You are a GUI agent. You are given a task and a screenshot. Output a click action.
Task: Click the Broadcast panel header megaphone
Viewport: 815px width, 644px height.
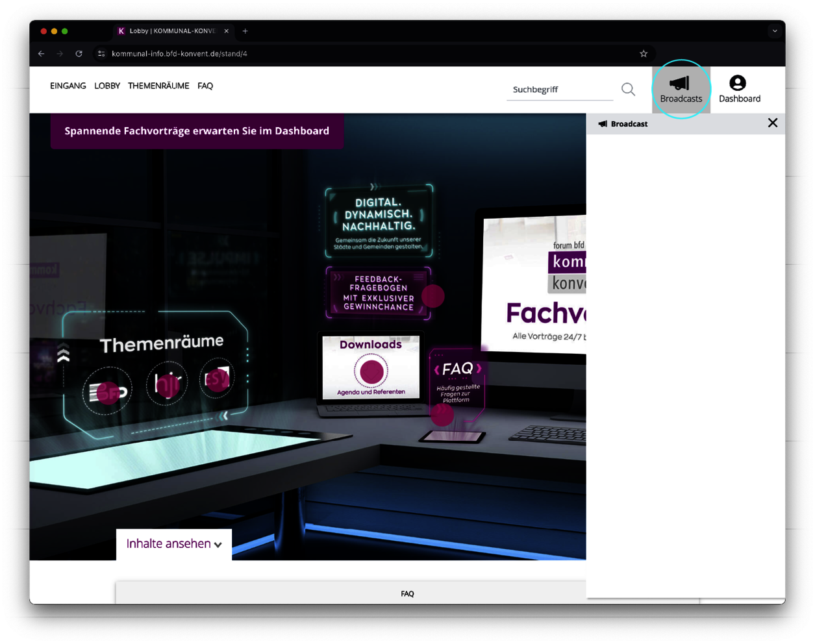[x=603, y=123]
